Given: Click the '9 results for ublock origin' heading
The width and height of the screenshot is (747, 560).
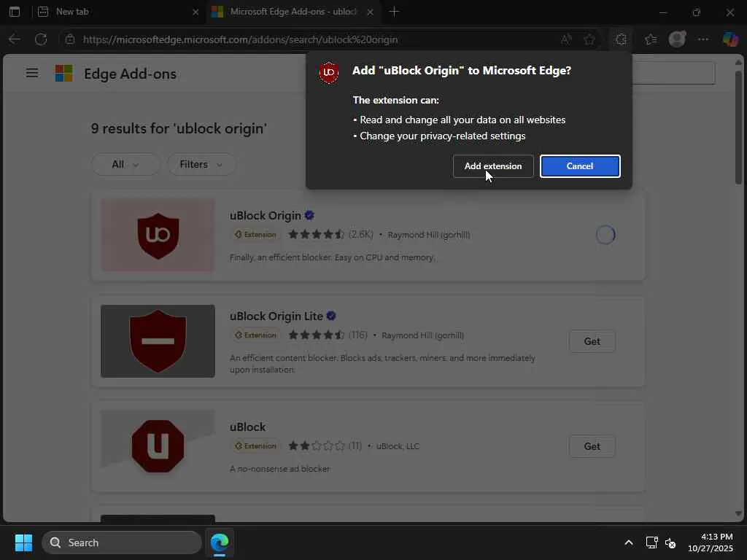Looking at the screenshot, I should coord(179,128).
